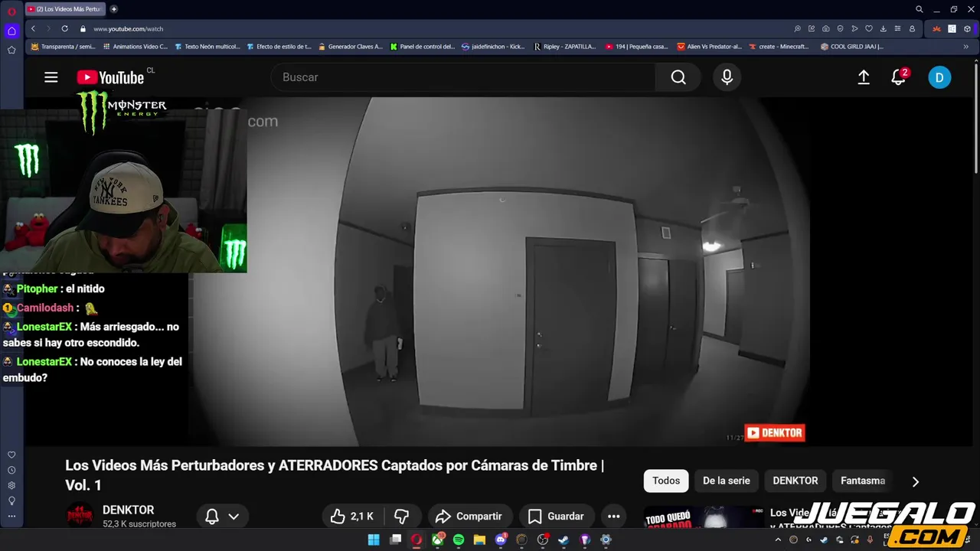
Task: Reload the page in browser toolbar
Action: [x=64, y=28]
